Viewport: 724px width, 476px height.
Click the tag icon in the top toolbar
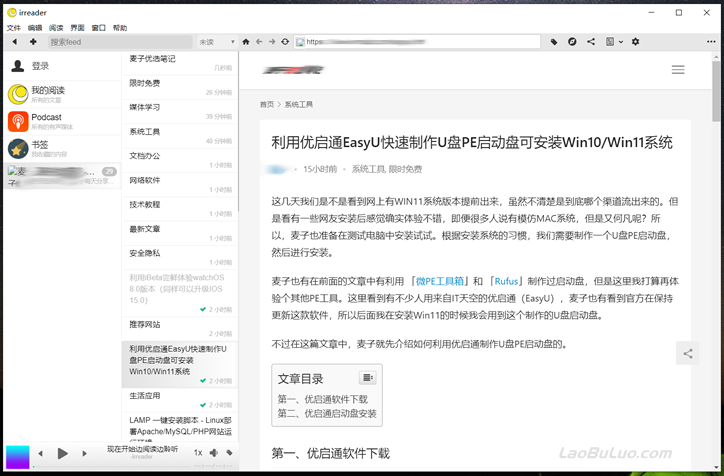click(x=554, y=42)
